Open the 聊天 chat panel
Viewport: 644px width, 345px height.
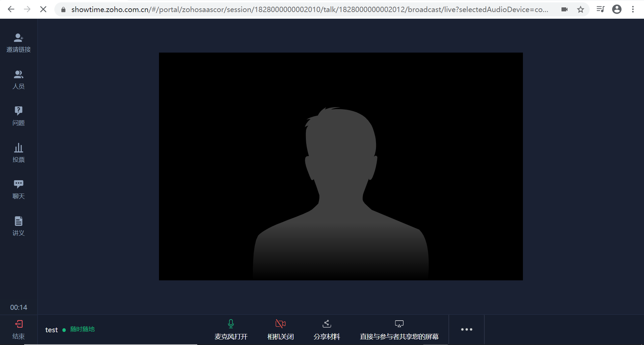pos(18,189)
